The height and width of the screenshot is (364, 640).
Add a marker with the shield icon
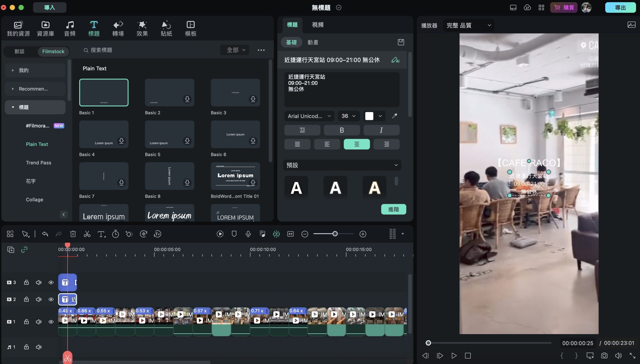(234, 234)
